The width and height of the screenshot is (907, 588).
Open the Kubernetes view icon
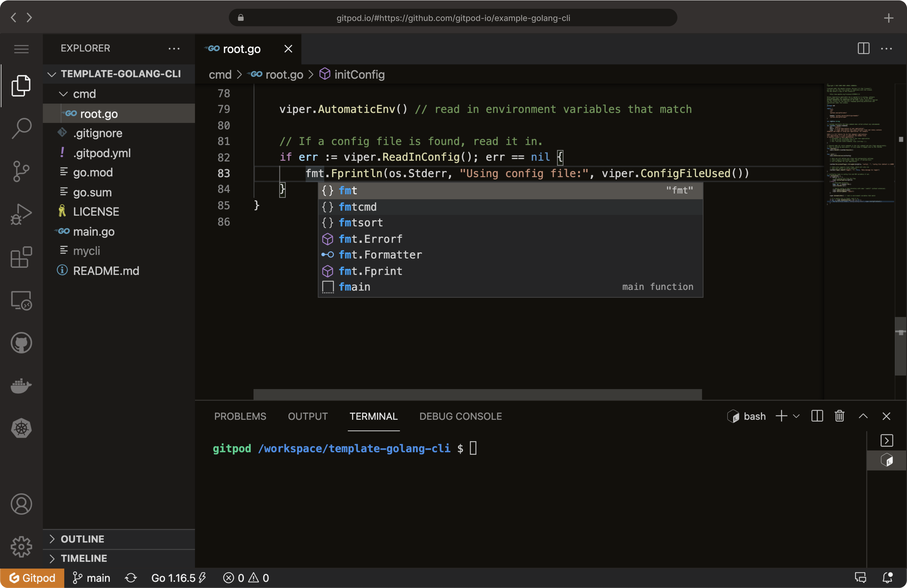pos(21,428)
